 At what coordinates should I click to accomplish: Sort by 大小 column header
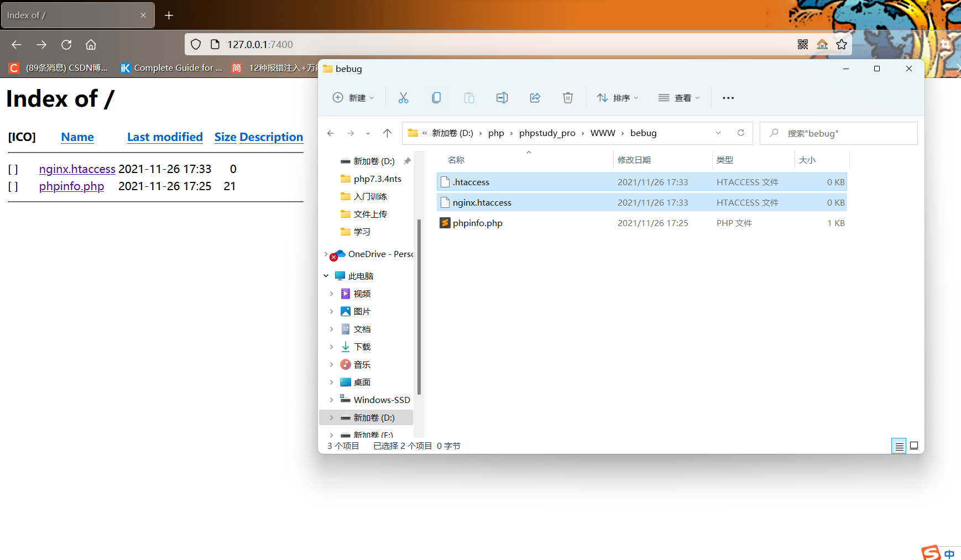[807, 160]
